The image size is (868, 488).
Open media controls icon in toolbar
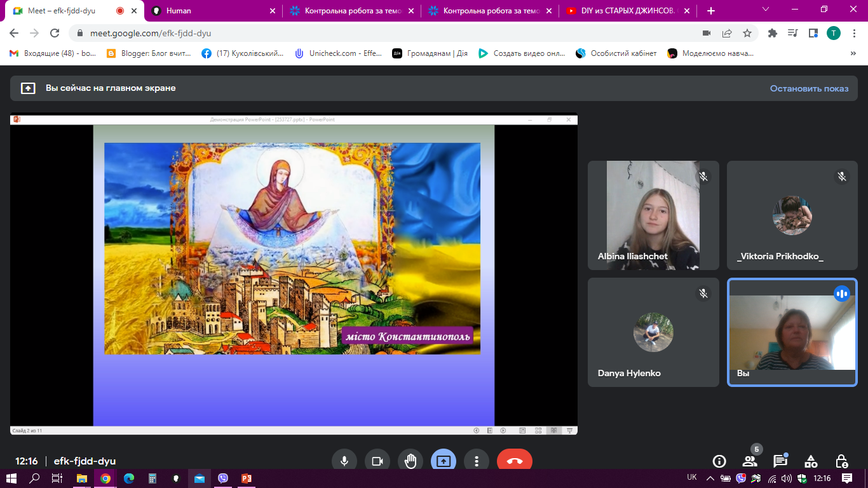pos(793,33)
